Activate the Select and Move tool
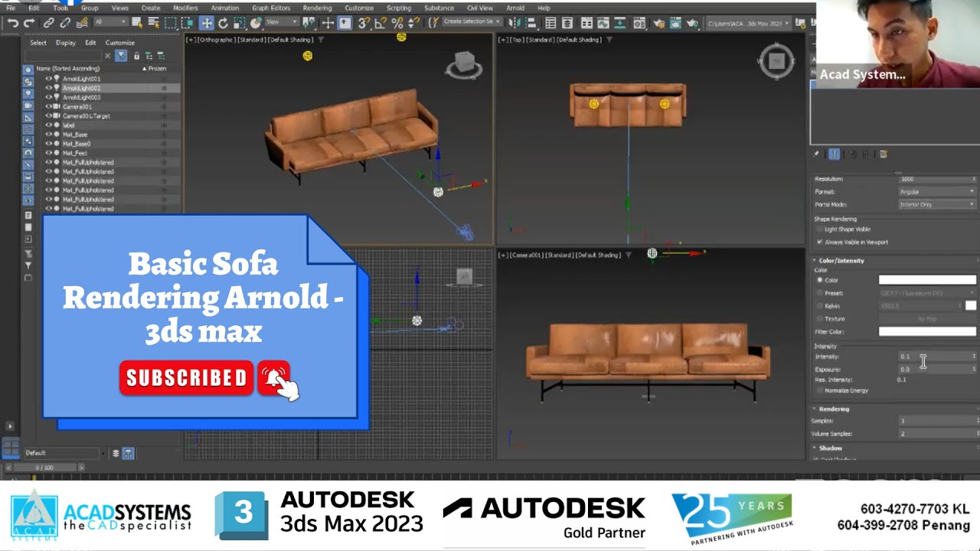The image size is (980, 551). click(207, 23)
